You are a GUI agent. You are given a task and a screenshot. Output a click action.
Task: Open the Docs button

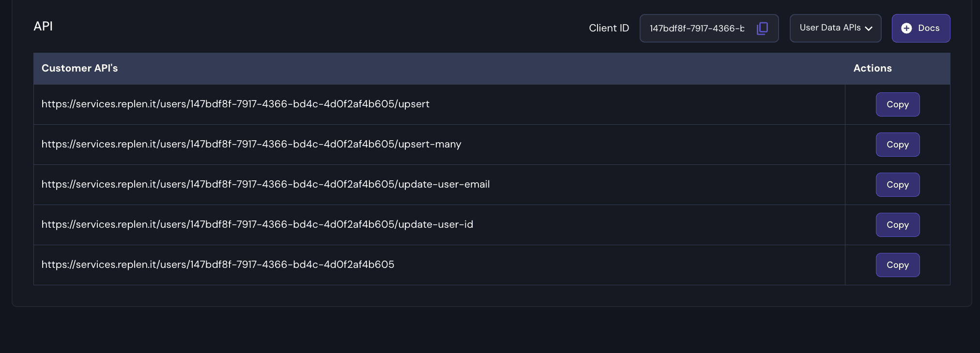click(x=920, y=28)
